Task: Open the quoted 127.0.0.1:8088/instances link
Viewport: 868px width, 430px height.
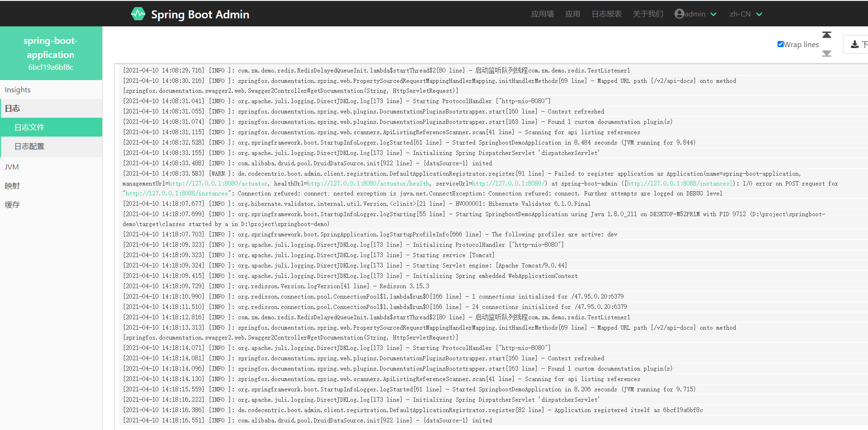Action: point(177,194)
